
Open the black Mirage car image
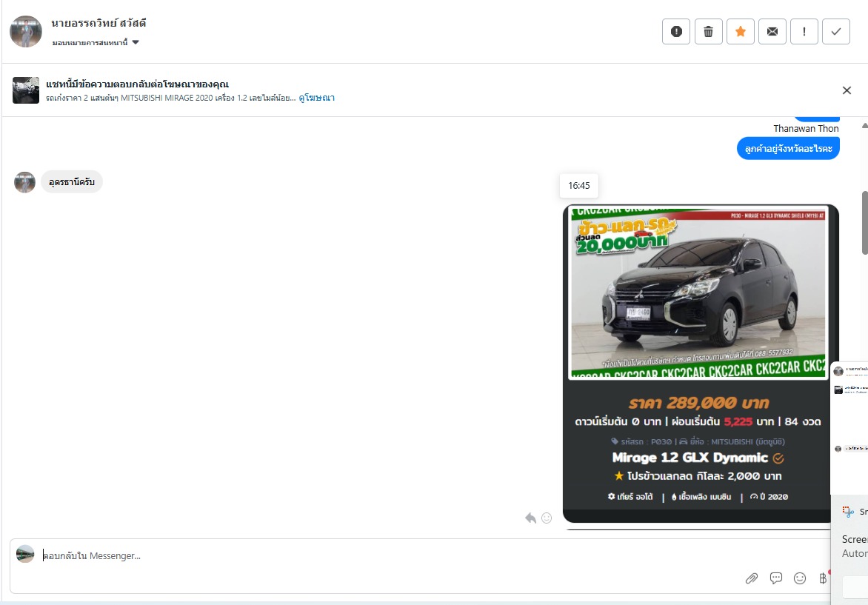tap(698, 293)
